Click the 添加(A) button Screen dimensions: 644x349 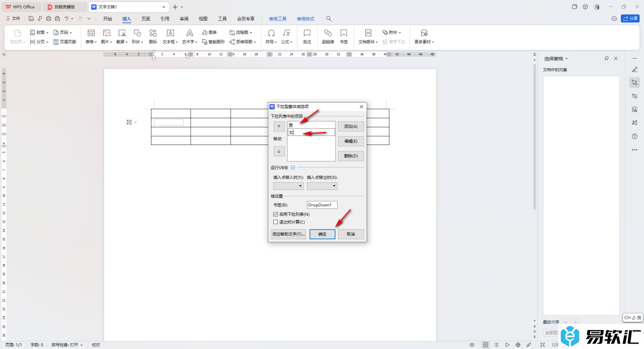click(x=351, y=126)
